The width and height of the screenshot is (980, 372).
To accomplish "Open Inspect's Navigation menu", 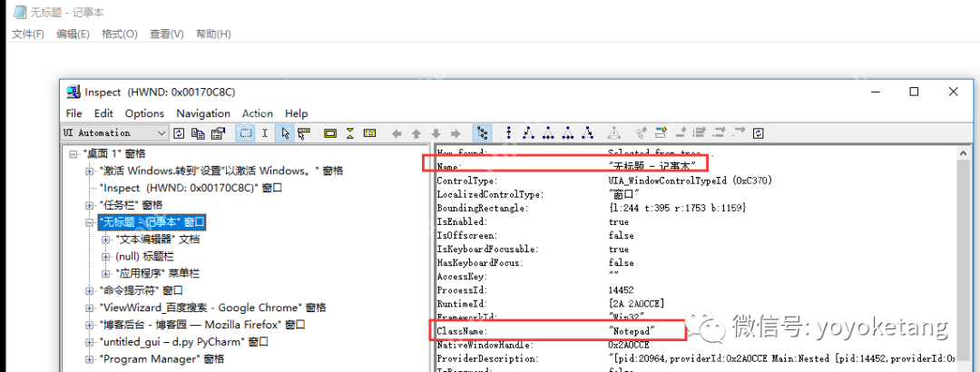I will pos(203,113).
